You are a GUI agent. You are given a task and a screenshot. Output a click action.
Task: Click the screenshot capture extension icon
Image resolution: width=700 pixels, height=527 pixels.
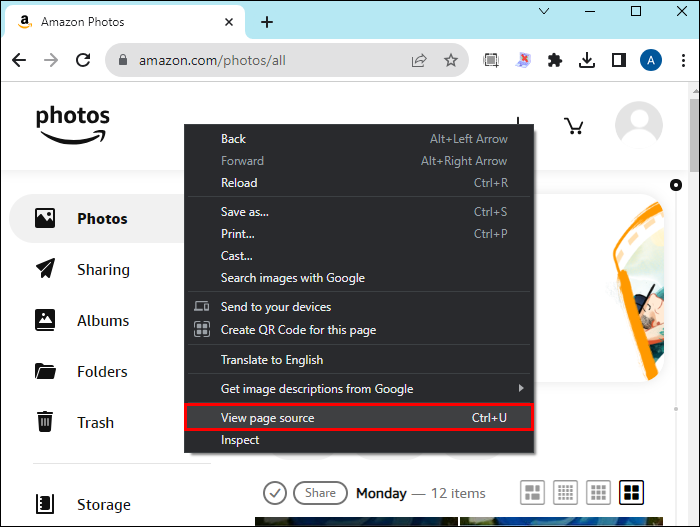[491, 60]
